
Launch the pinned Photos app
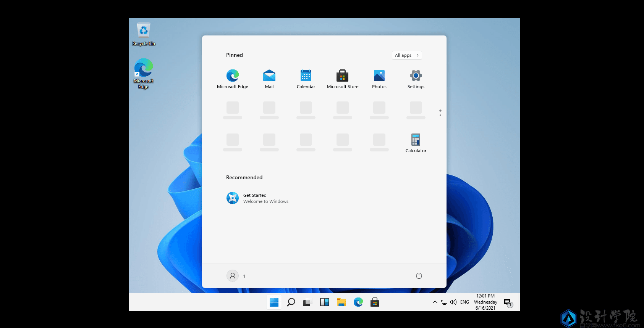379,79
